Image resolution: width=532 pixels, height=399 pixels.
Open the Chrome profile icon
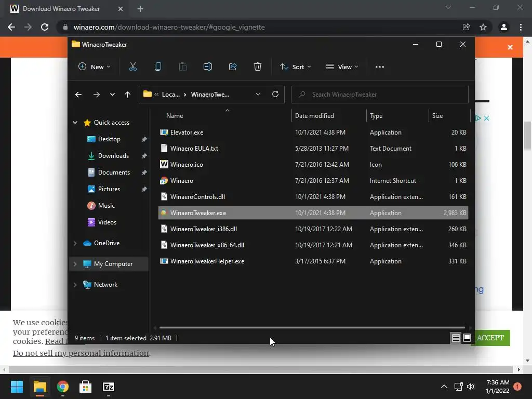coord(504,27)
